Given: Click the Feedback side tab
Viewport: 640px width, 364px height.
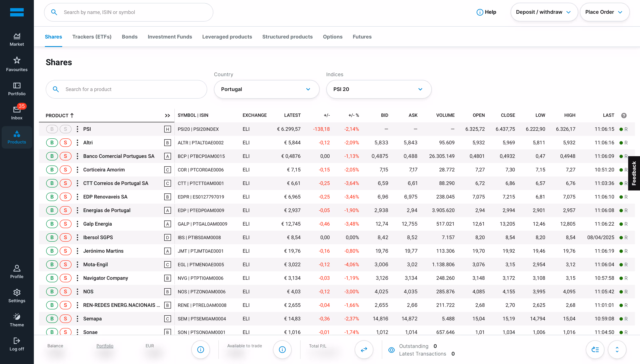Looking at the screenshot, I should 634,173.
